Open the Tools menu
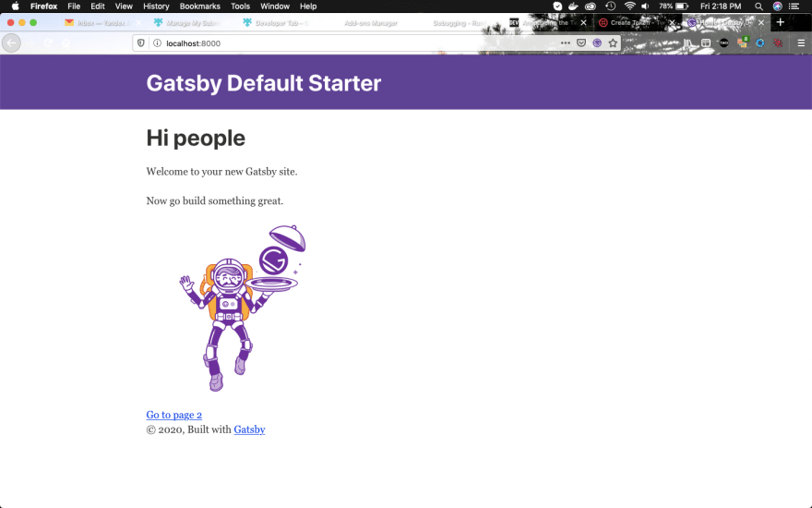 [x=240, y=6]
